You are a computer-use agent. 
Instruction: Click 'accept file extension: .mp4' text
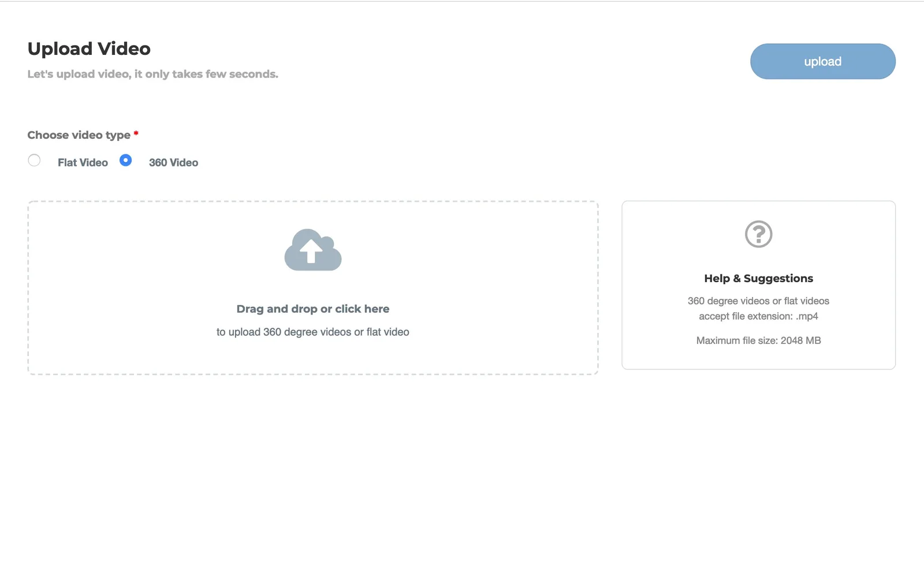(758, 316)
